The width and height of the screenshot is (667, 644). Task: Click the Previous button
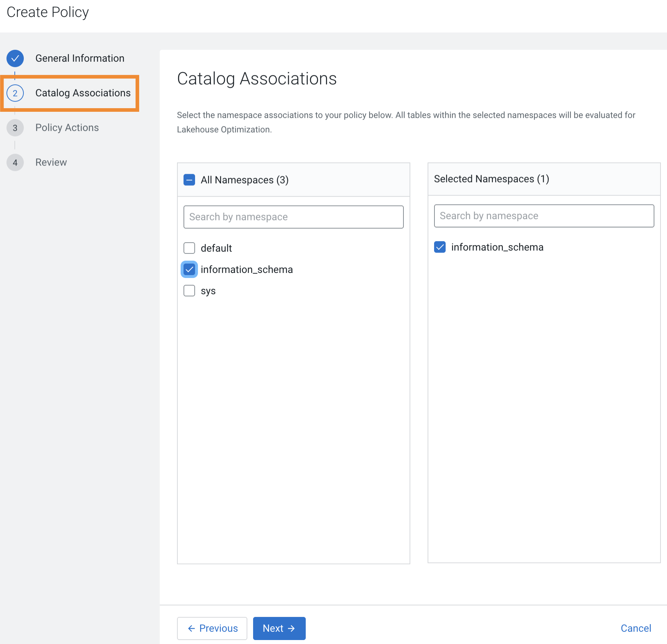tap(212, 628)
